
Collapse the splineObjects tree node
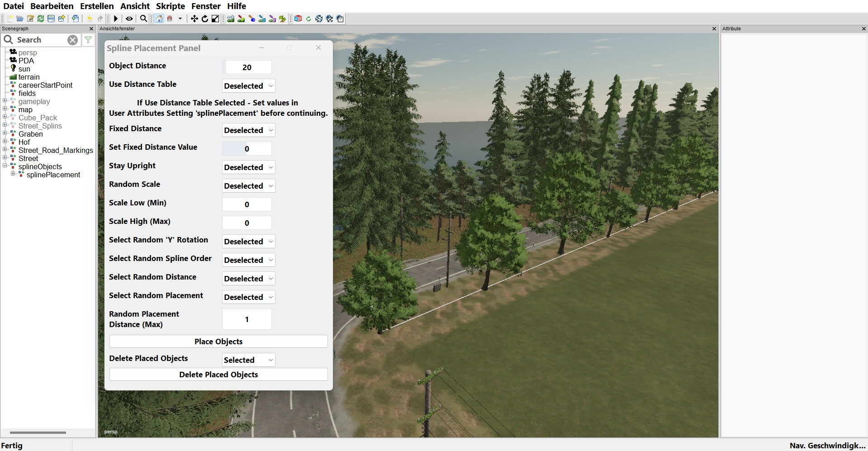(5, 166)
